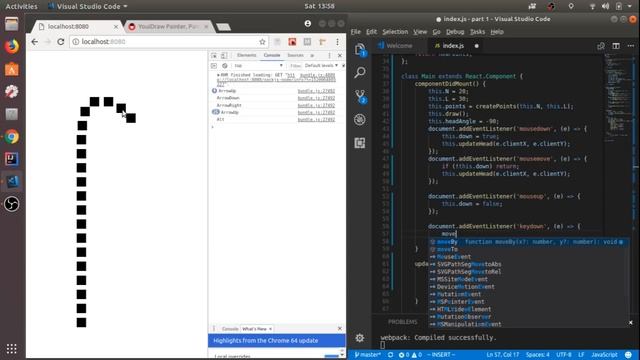Select the index.js editor tab

(x=453, y=46)
